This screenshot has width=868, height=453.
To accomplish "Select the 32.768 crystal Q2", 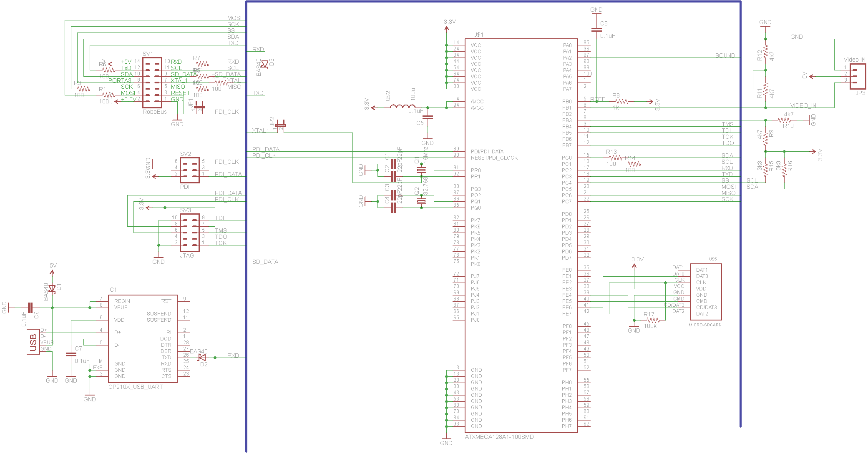I will point(421,202).
